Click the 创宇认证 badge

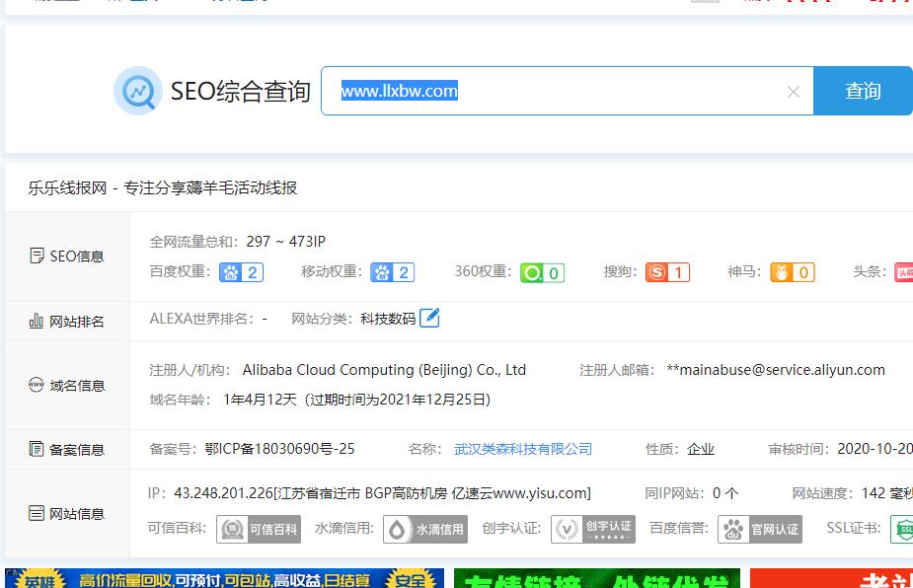click(593, 529)
